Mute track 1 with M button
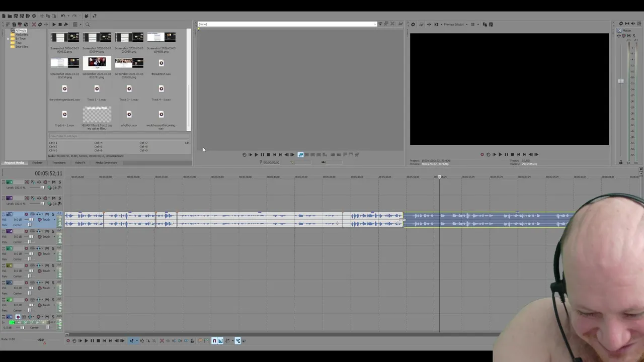644x362 pixels. point(54,182)
